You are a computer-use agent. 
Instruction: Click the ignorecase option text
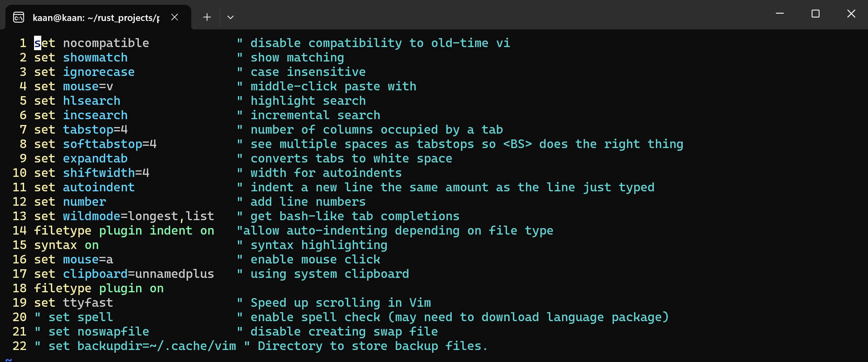[x=99, y=72]
